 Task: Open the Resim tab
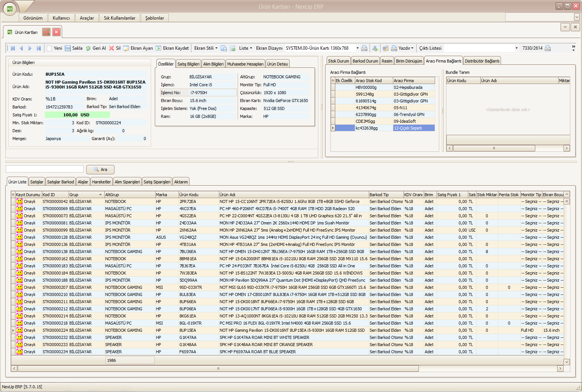387,61
